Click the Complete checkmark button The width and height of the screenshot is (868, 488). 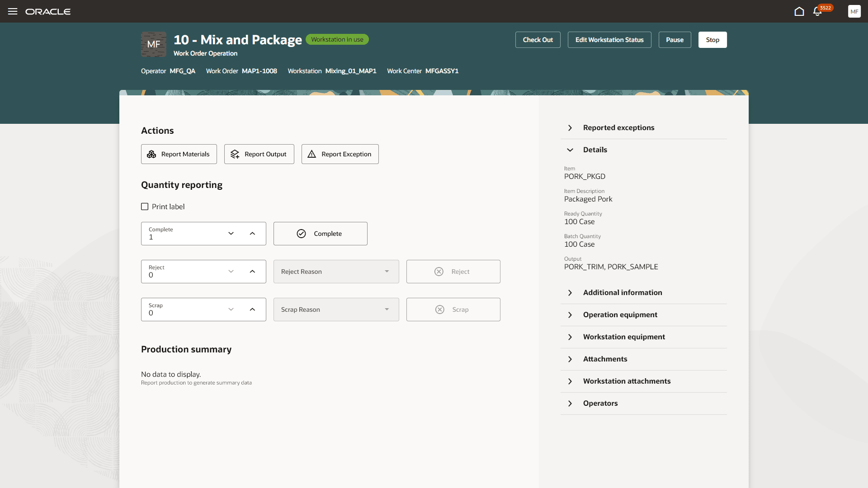pos(320,234)
